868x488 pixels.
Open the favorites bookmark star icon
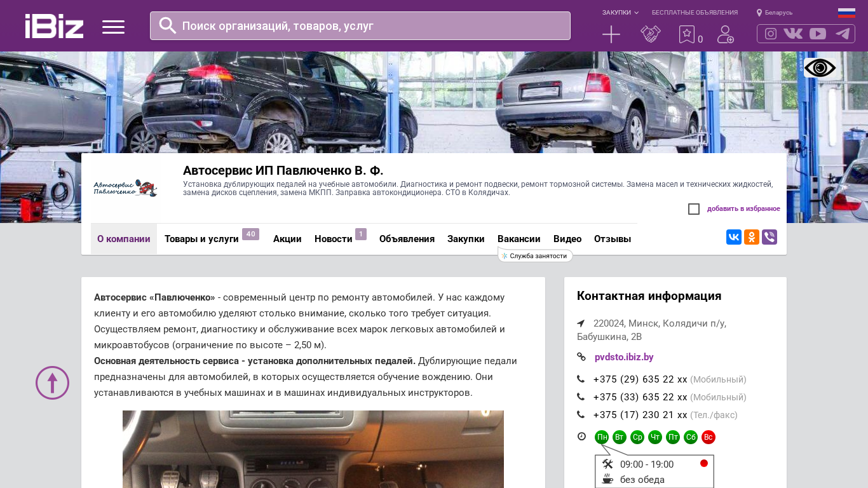(687, 34)
